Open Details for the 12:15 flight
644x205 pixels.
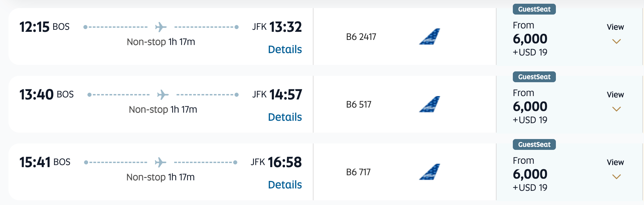tap(285, 49)
